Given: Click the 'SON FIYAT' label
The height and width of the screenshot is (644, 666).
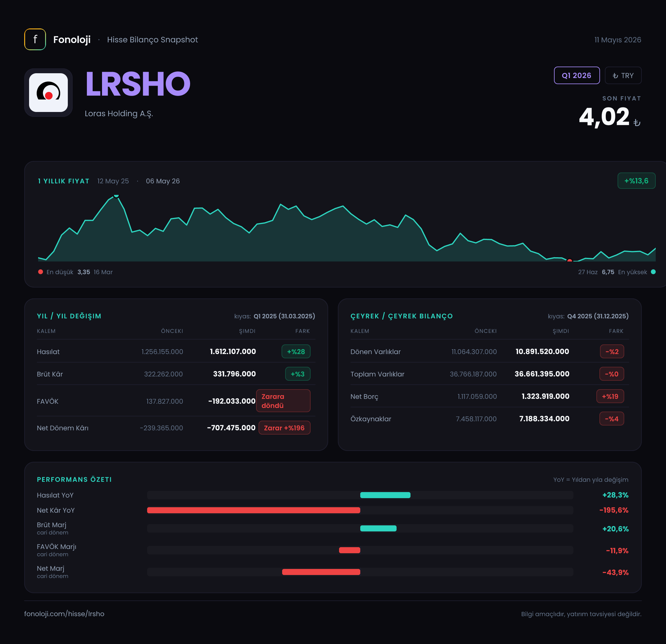Looking at the screenshot, I should (621, 98).
